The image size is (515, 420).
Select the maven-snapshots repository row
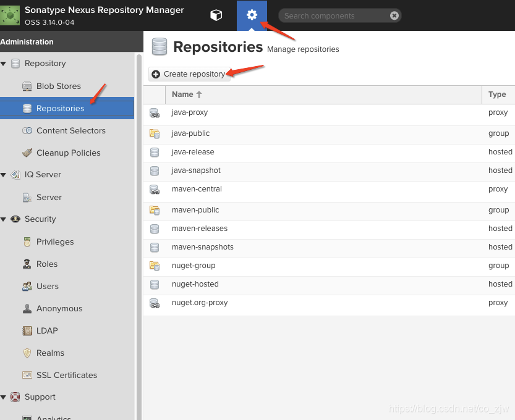(329, 248)
